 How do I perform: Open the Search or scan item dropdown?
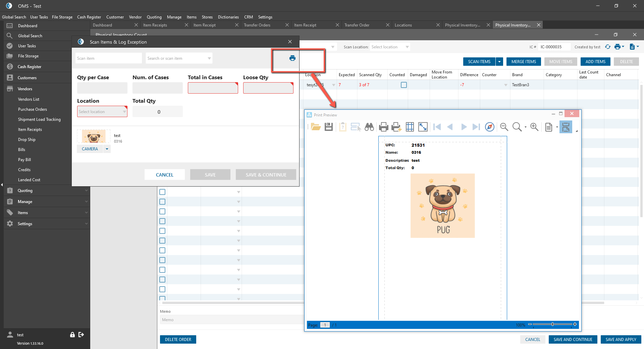209,58
